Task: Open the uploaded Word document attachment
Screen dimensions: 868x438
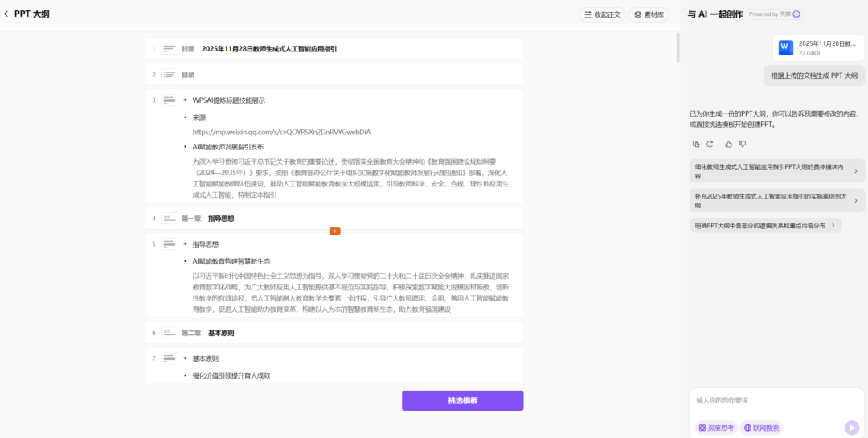Action: point(819,47)
